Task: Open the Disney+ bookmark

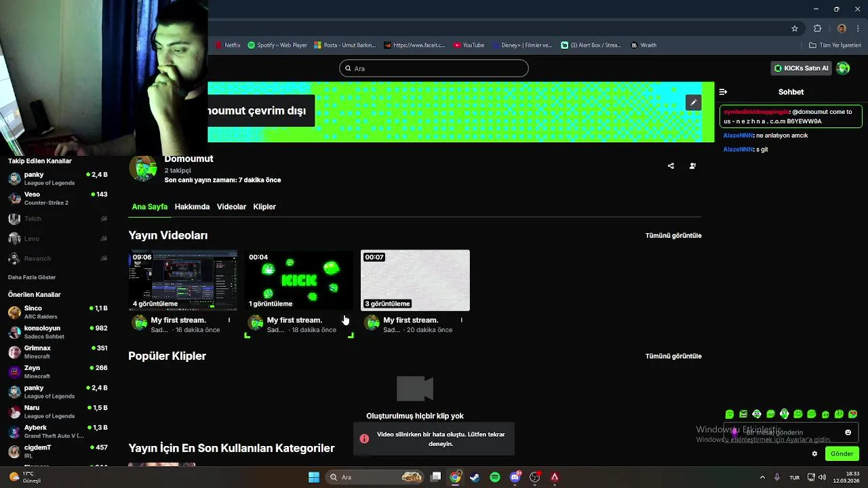Action: pyautogui.click(x=521, y=45)
